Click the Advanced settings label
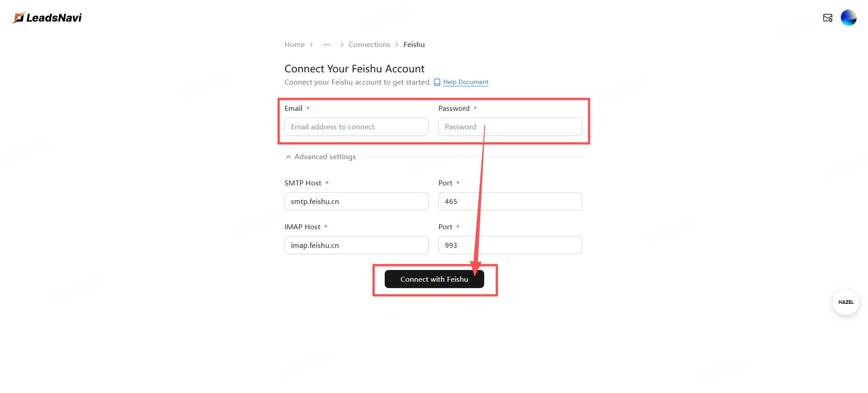Viewport: 868px width, 393px height. tap(325, 157)
